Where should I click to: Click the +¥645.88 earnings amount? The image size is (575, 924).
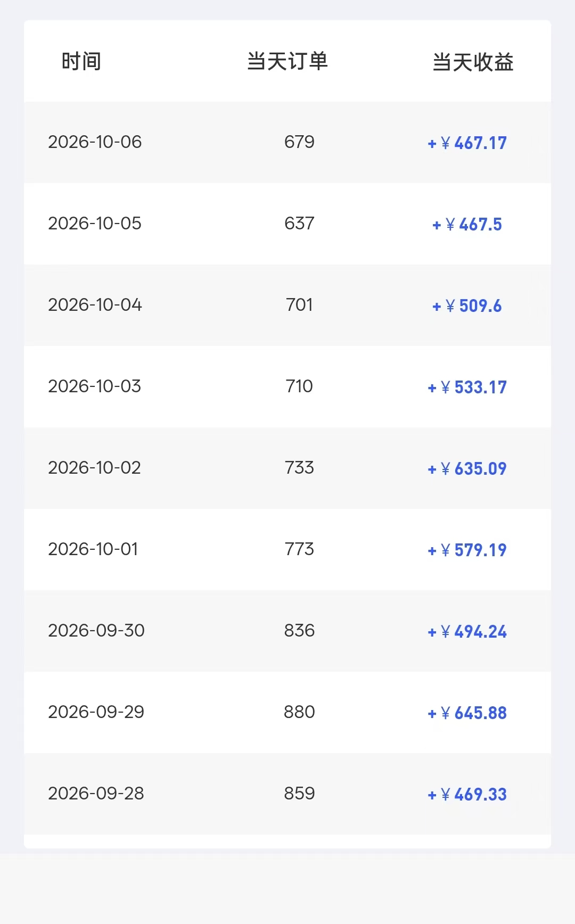click(467, 713)
